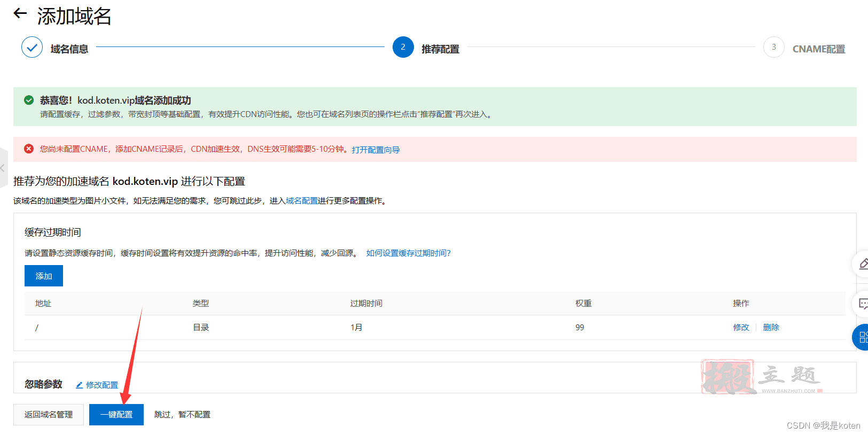Open the 域名信息 step label

pos(69,49)
